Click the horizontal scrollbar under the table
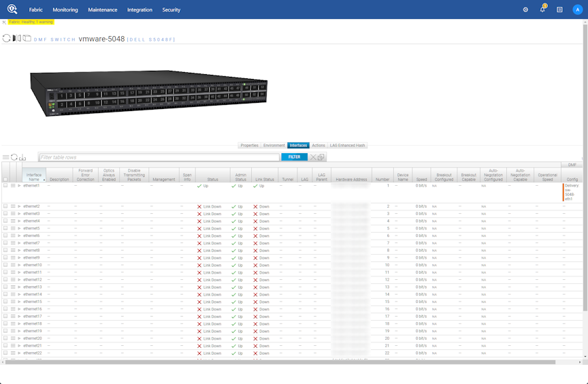Viewport: 588px width, 384px height. pyautogui.click(x=280, y=362)
